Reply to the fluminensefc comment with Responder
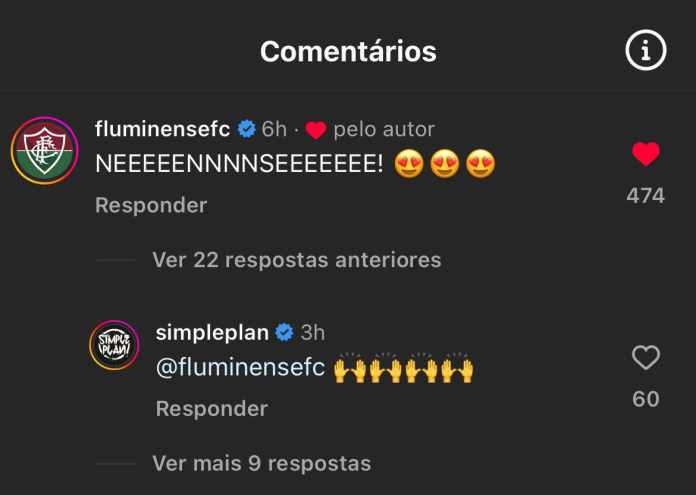This screenshot has height=495, width=696. (x=151, y=206)
